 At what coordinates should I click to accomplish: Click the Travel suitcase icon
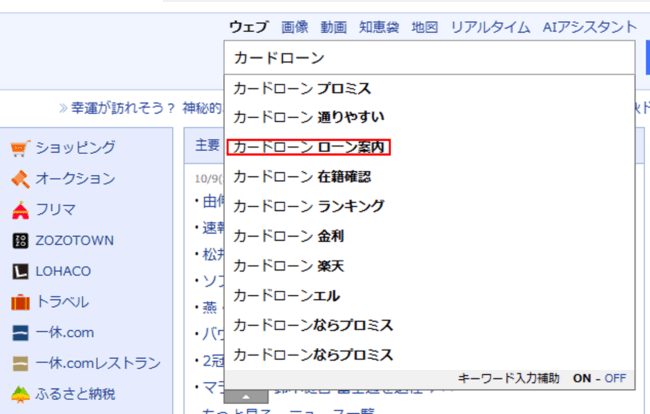20,302
